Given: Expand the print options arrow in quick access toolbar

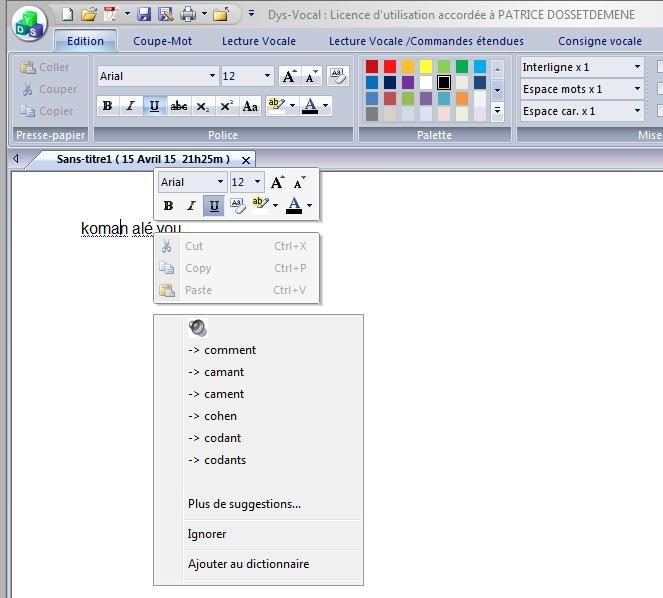Looking at the screenshot, I should point(205,14).
